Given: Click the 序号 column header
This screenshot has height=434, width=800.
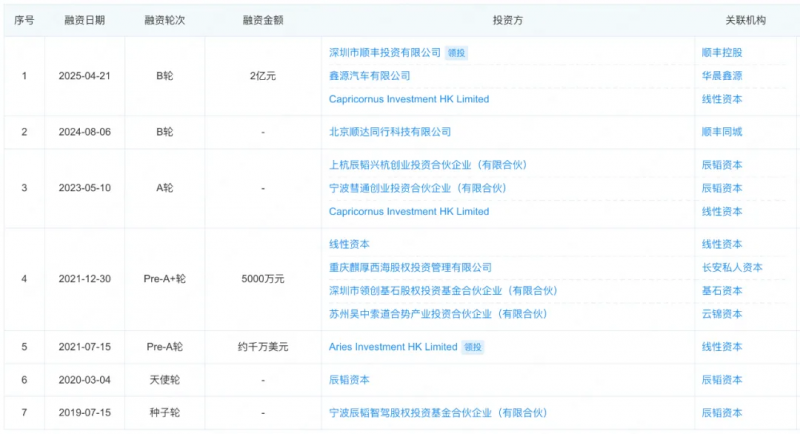Looking at the screenshot, I should pyautogui.click(x=24, y=20).
